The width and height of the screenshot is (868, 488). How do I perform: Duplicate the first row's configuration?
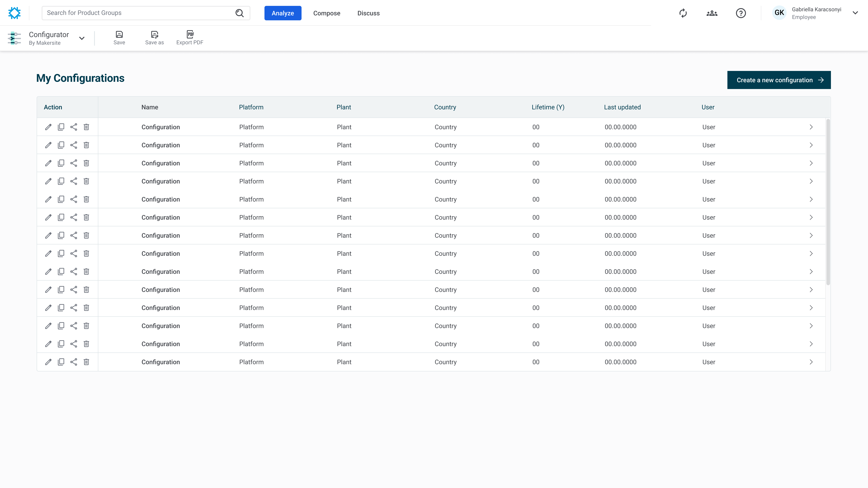click(61, 127)
